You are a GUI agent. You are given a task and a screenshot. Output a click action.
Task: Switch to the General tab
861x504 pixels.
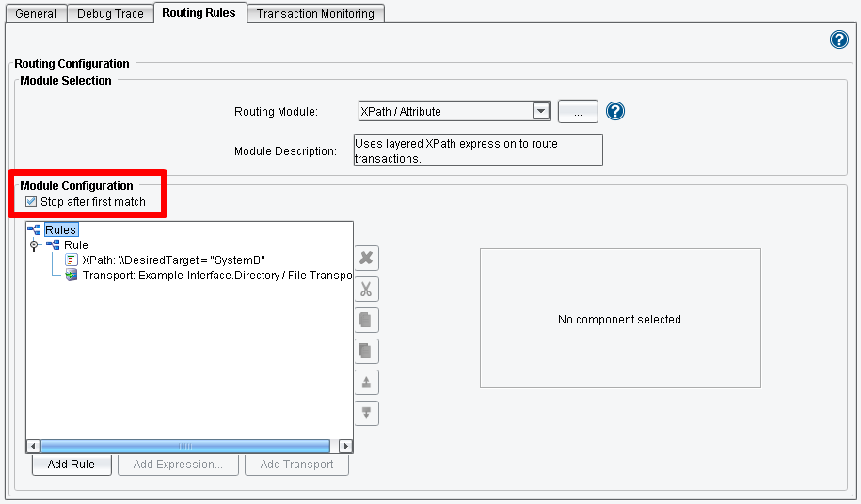[37, 14]
